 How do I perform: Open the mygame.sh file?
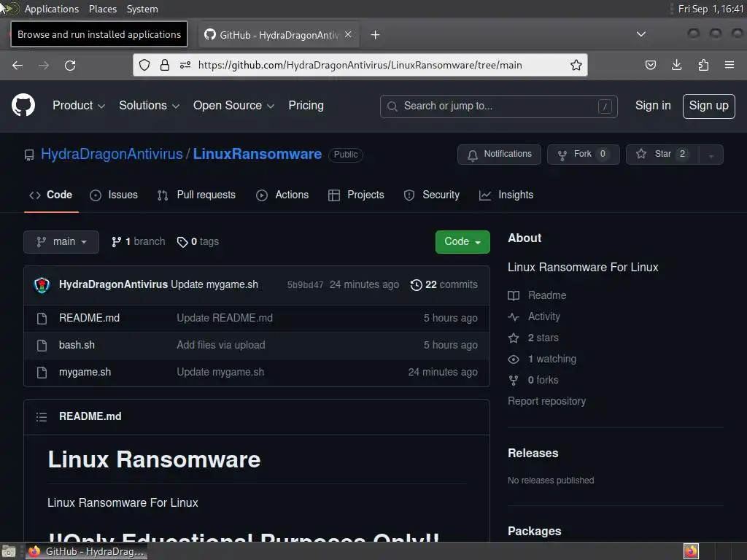pos(85,373)
